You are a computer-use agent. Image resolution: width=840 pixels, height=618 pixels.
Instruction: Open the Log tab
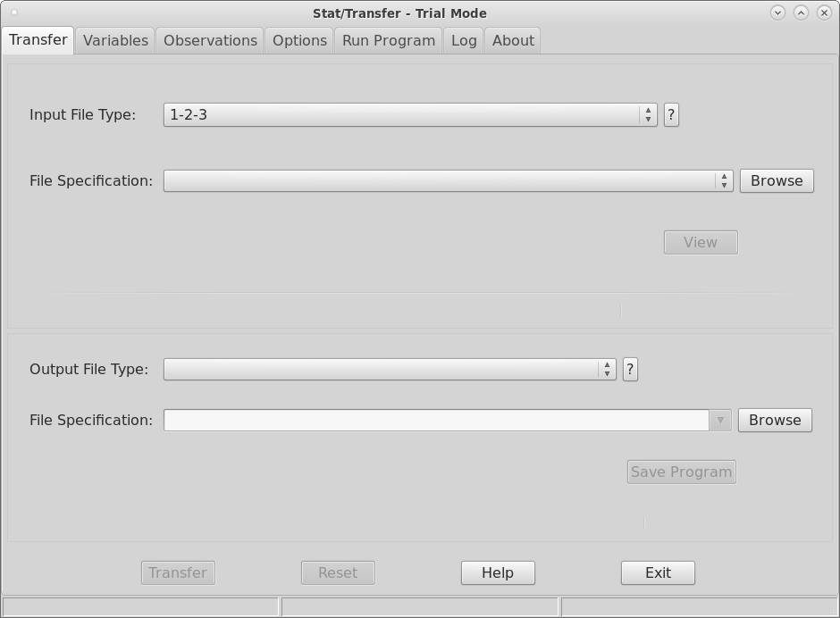pyautogui.click(x=464, y=40)
